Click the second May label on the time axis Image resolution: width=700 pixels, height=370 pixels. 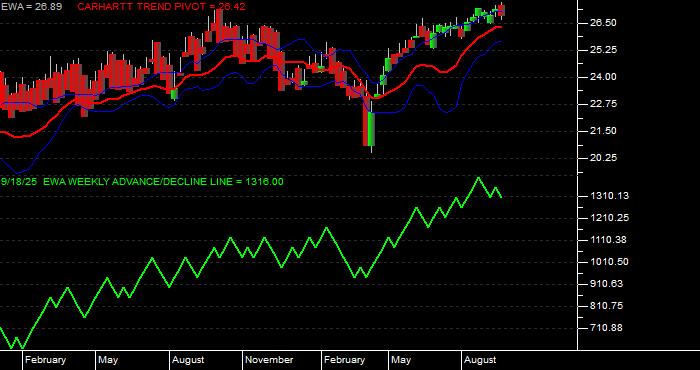(x=401, y=360)
